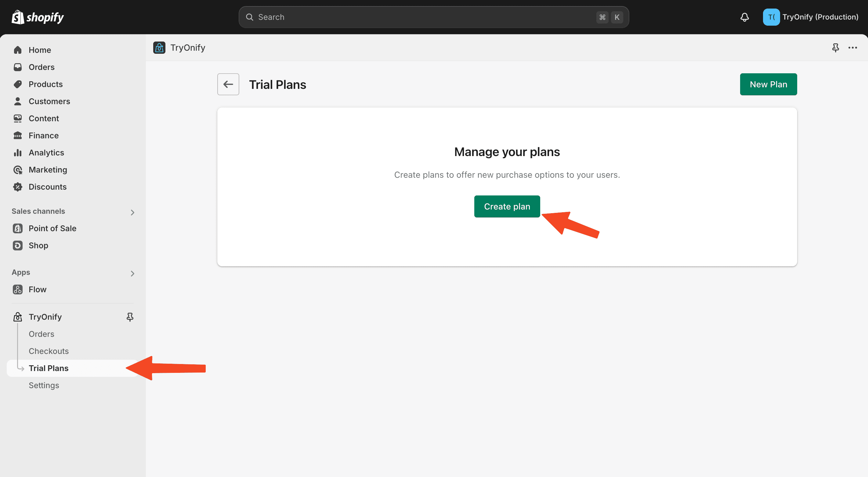Viewport: 868px width, 477px height.
Task: Click the back arrow beside Trial Plans
Action: pos(228,84)
